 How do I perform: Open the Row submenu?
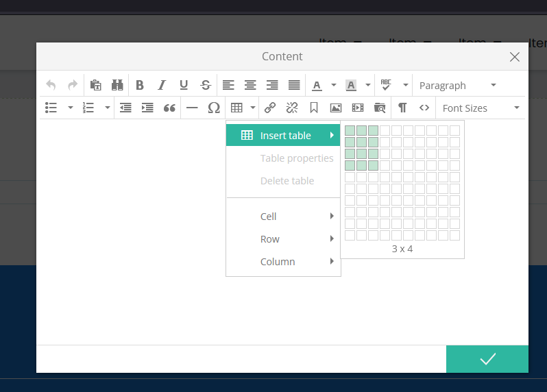click(283, 239)
